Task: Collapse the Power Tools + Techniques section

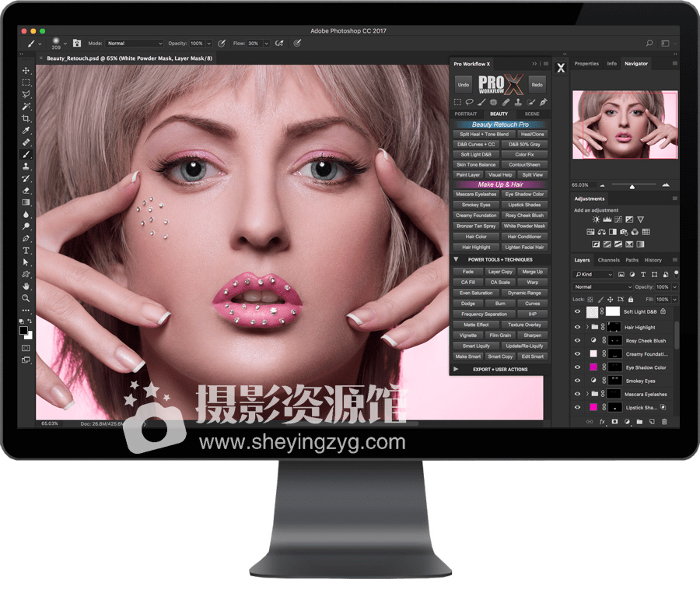Action: tap(456, 259)
